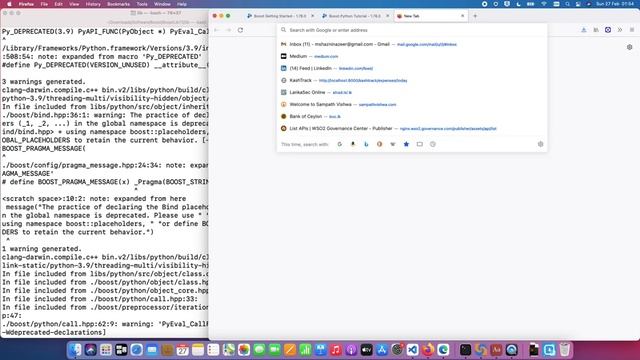
Task: Reload the current page in Firefox
Action: pyautogui.click(x=240, y=30)
